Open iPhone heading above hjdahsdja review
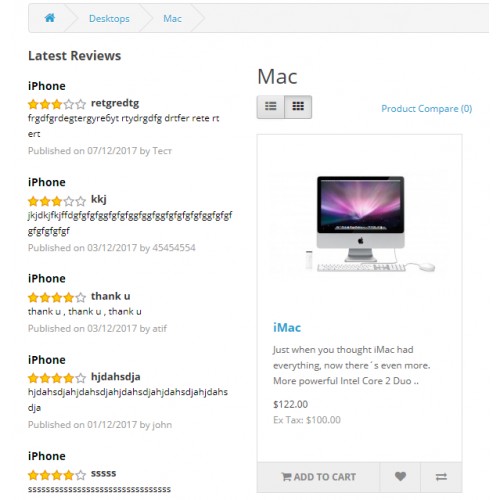The image size is (500, 500). click(47, 360)
